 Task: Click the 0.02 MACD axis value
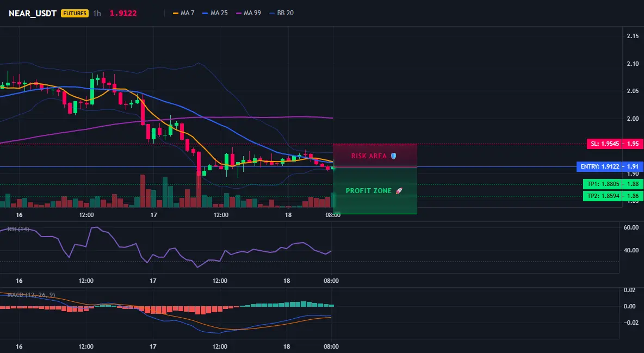click(630, 290)
